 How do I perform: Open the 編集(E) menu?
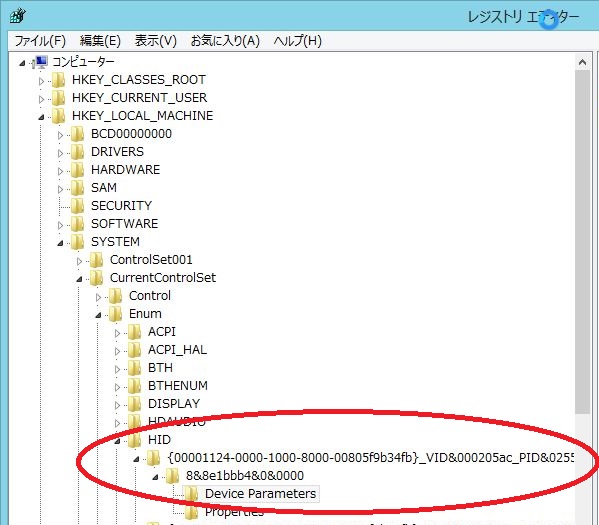pyautogui.click(x=100, y=41)
